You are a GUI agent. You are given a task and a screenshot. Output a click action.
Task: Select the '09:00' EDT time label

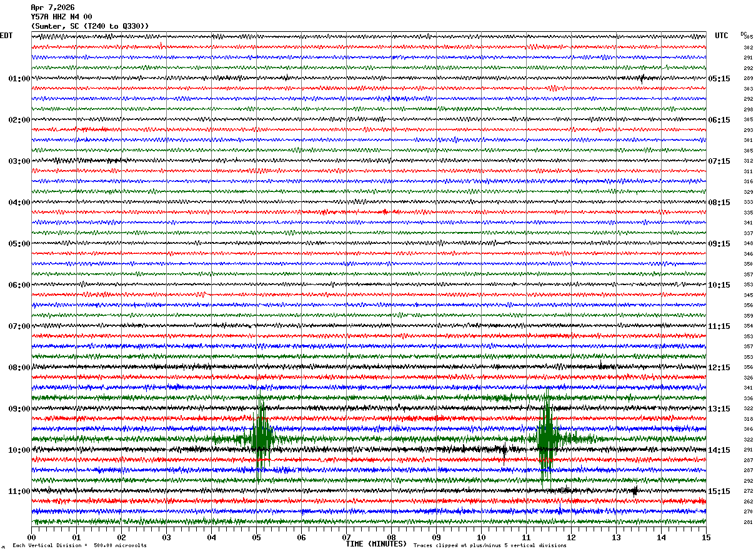19,409
